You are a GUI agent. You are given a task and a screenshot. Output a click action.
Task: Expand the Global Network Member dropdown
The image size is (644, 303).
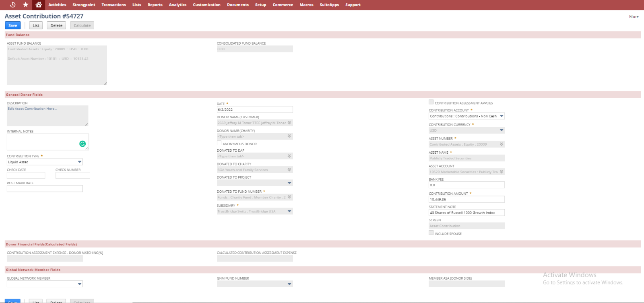pyautogui.click(x=80, y=284)
